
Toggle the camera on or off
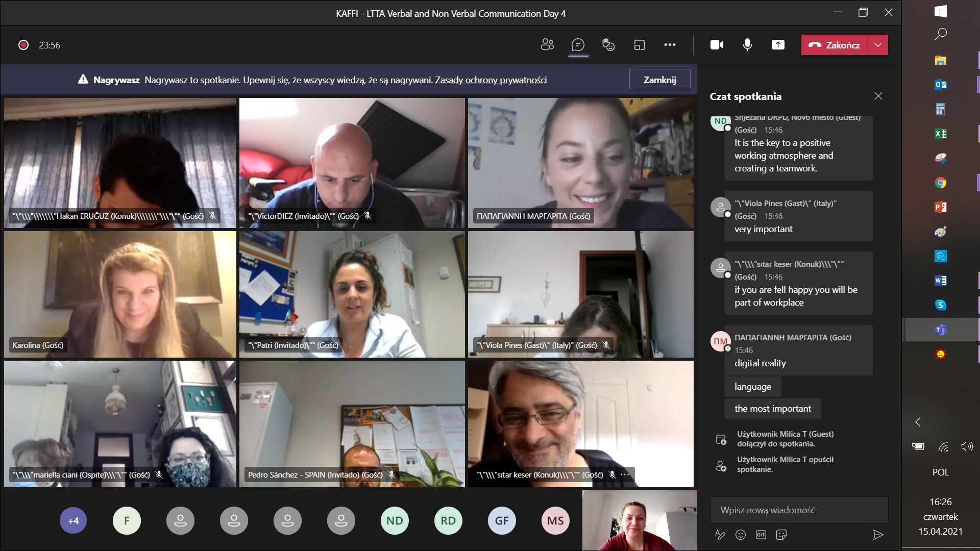pos(717,45)
